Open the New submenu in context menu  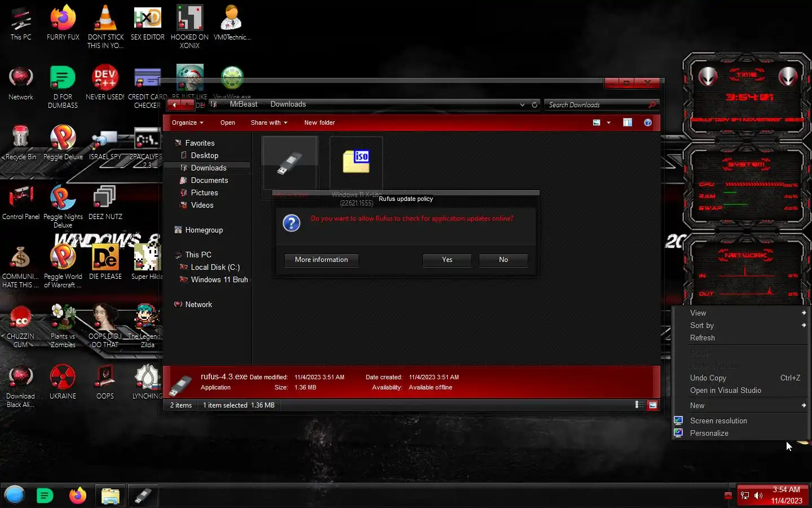tap(740, 406)
